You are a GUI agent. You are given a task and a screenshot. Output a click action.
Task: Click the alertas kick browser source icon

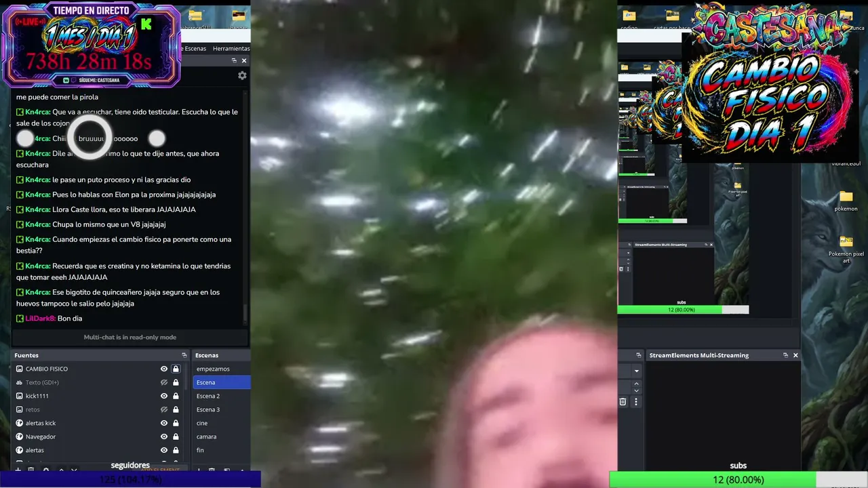pyautogui.click(x=19, y=423)
